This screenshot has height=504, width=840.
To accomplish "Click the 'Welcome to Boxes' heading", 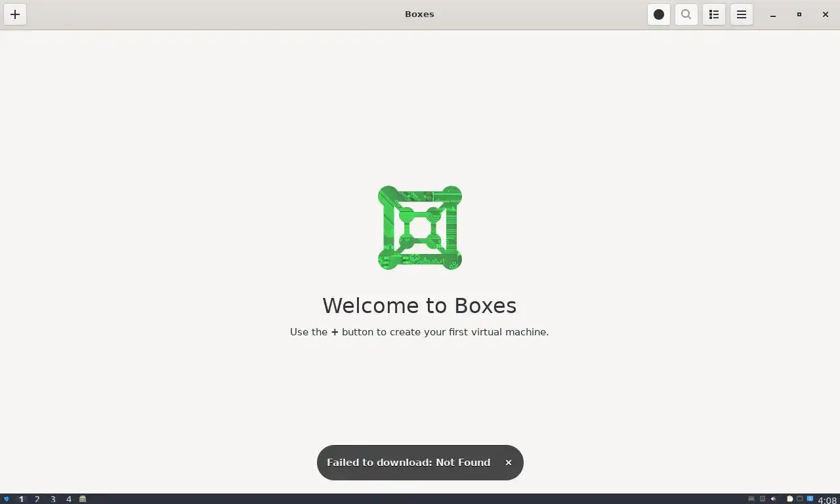I will (x=419, y=306).
